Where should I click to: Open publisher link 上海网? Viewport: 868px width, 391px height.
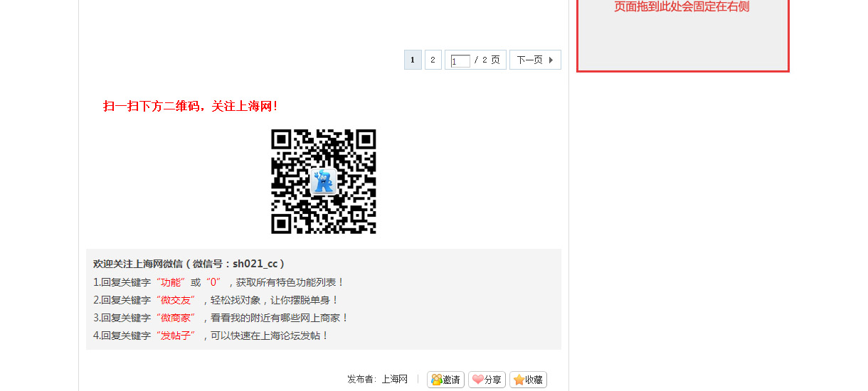click(395, 380)
